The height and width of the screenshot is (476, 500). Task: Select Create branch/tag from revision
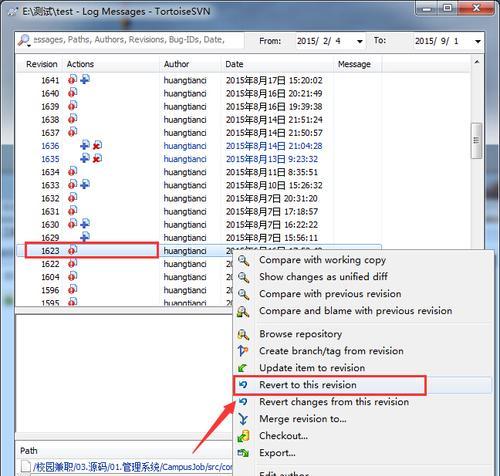331,351
